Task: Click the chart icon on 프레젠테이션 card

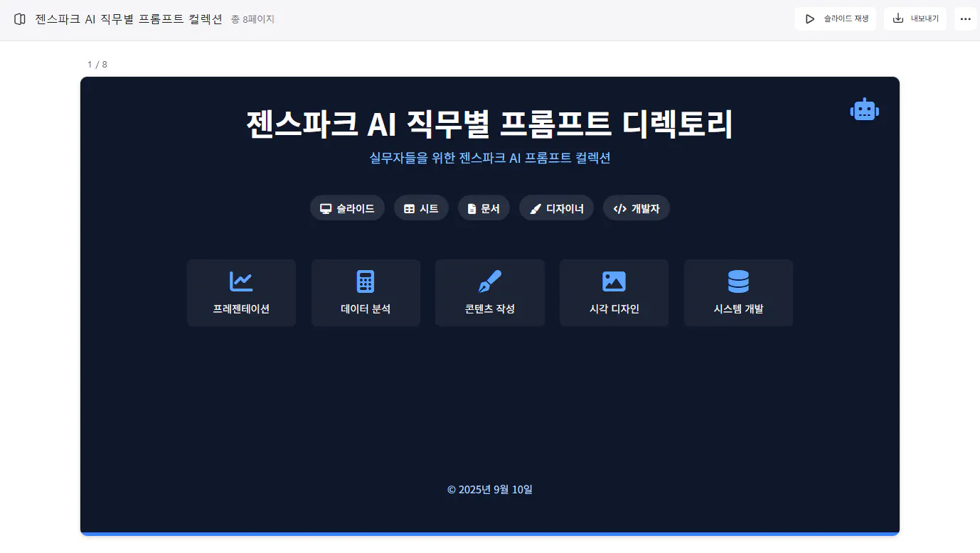Action: (x=241, y=281)
